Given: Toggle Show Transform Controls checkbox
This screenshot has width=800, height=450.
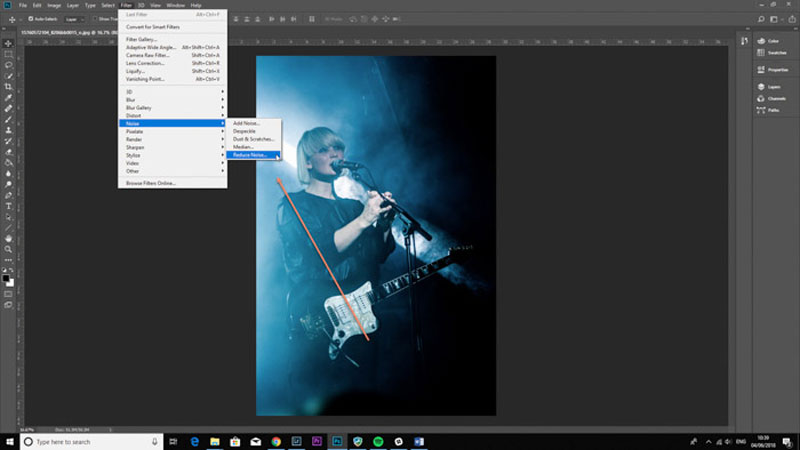Looking at the screenshot, I should coord(95,19).
